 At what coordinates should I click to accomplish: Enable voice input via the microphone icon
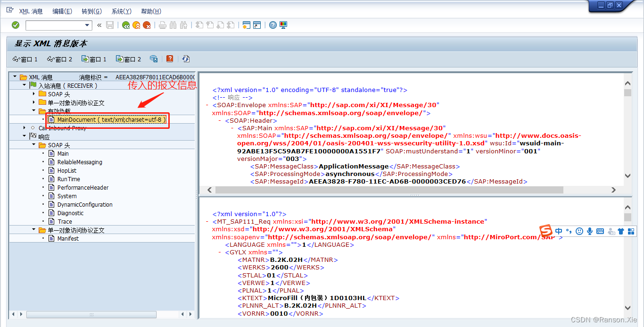click(x=589, y=231)
